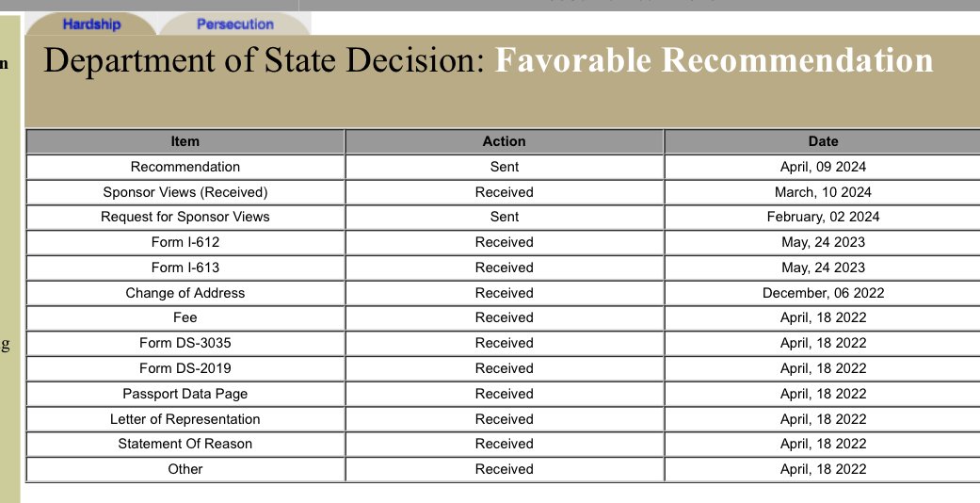The height and width of the screenshot is (503, 980).
Task: Click the April, 09 2024 date cell
Action: click(x=823, y=167)
